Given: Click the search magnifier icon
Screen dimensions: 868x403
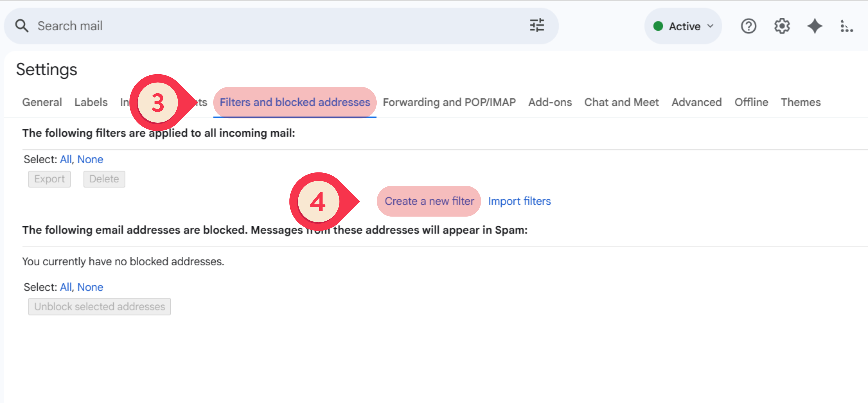Looking at the screenshot, I should pyautogui.click(x=22, y=26).
